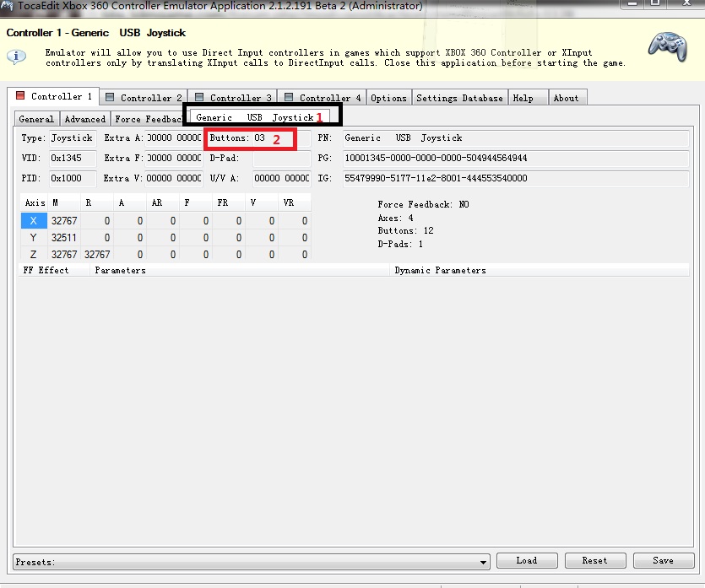
Task: Click the Y axis value 32511
Action: point(64,238)
